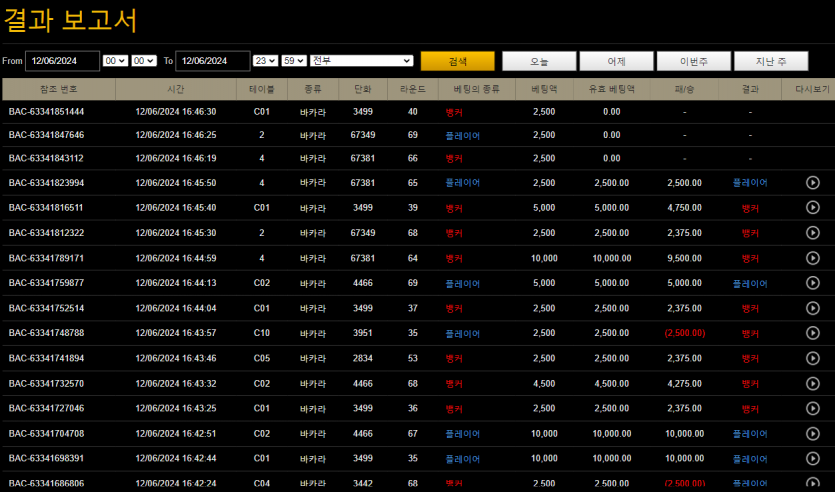Click timestamp 12/06/2024 16:43:32

(x=176, y=383)
